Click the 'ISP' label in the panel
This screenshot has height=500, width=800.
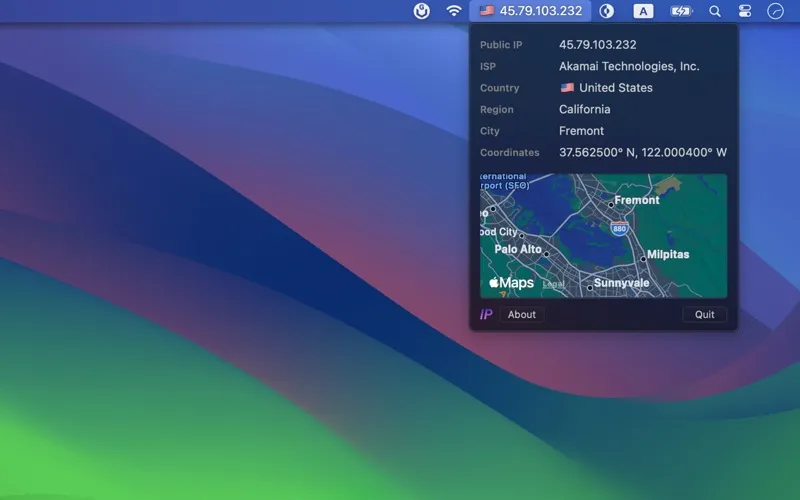tap(488, 66)
